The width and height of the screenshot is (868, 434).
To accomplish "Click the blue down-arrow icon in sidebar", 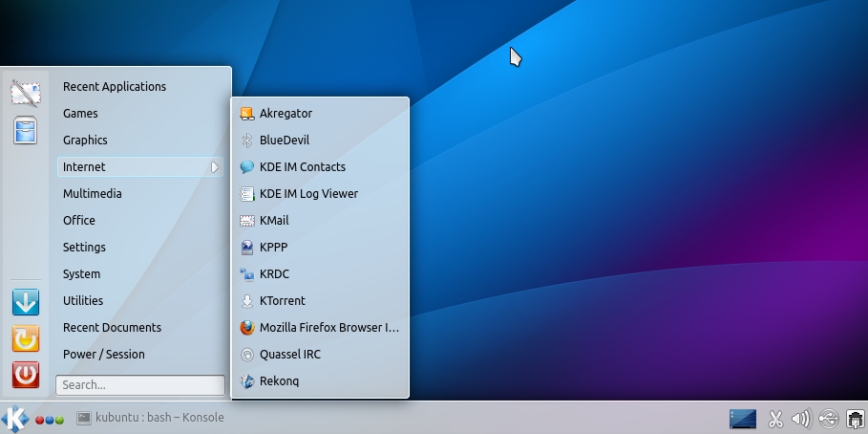I will (x=26, y=302).
